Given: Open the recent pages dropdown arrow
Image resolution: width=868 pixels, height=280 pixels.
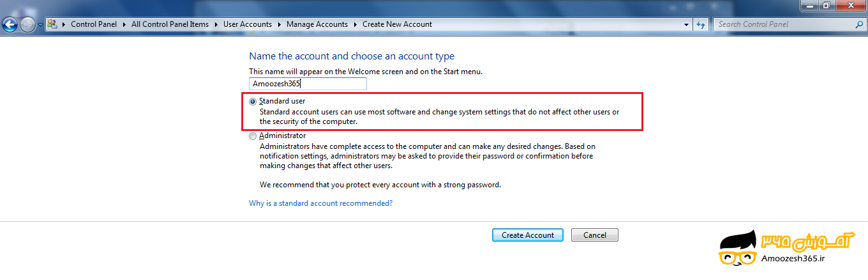Looking at the screenshot, I should (40, 25).
